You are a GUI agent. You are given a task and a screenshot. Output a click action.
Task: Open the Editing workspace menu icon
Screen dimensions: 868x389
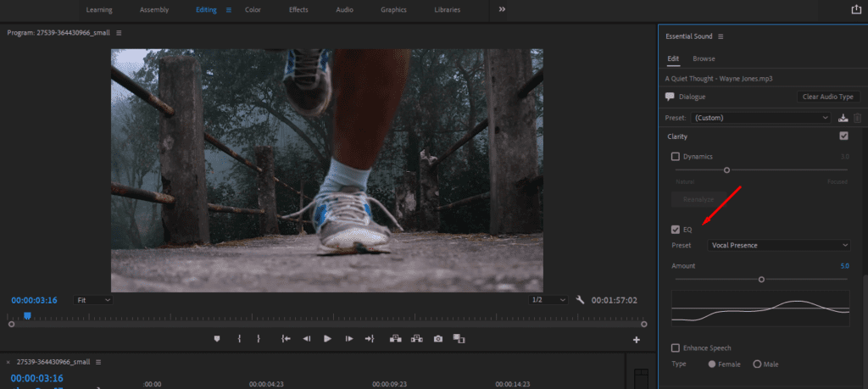tap(229, 10)
